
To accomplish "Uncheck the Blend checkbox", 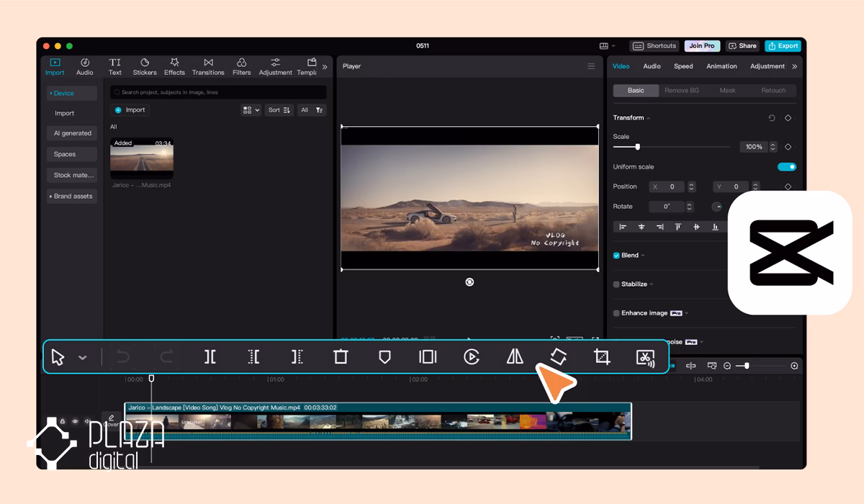I will pos(616,256).
